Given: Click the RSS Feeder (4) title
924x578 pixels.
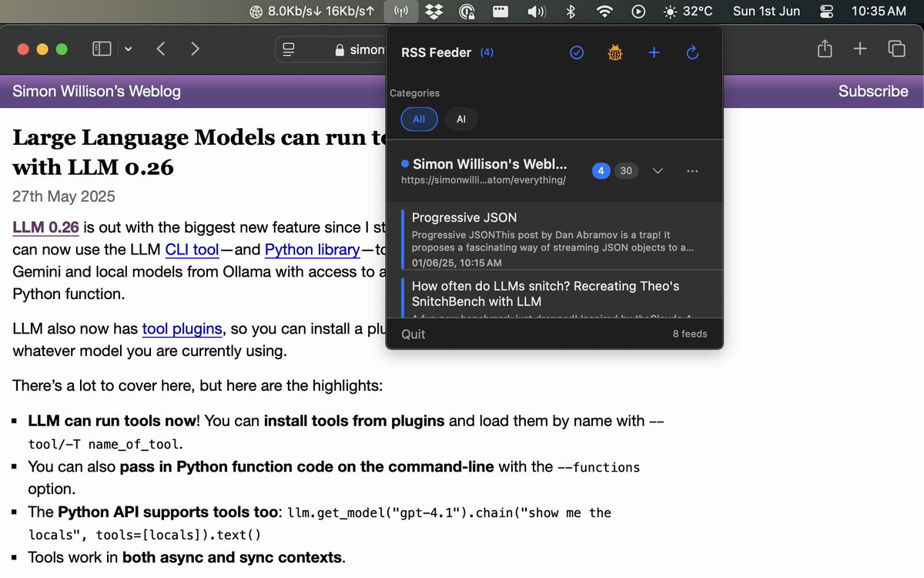Looking at the screenshot, I should [447, 52].
